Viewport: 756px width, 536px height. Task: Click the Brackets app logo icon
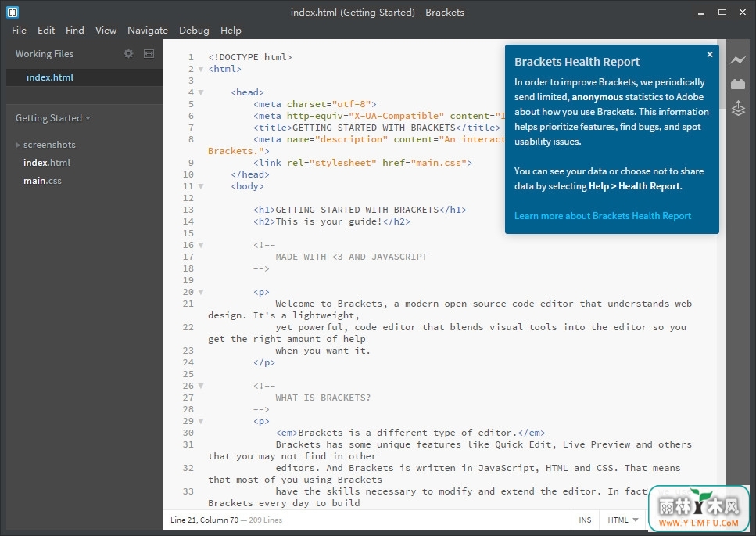tap(12, 12)
